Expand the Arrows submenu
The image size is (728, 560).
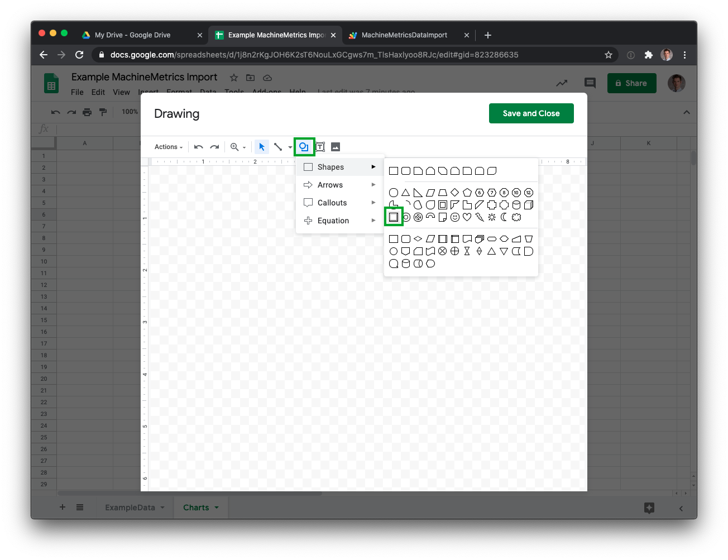(x=339, y=185)
